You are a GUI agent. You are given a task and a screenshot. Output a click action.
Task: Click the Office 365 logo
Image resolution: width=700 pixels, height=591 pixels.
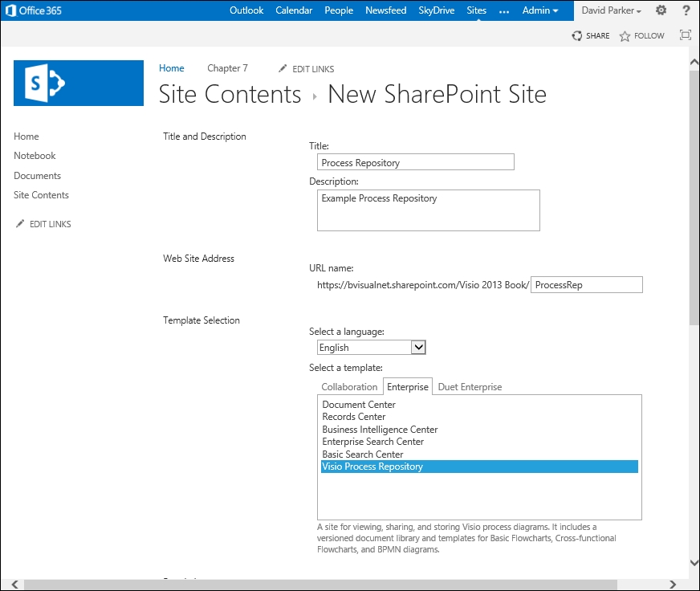(x=34, y=10)
